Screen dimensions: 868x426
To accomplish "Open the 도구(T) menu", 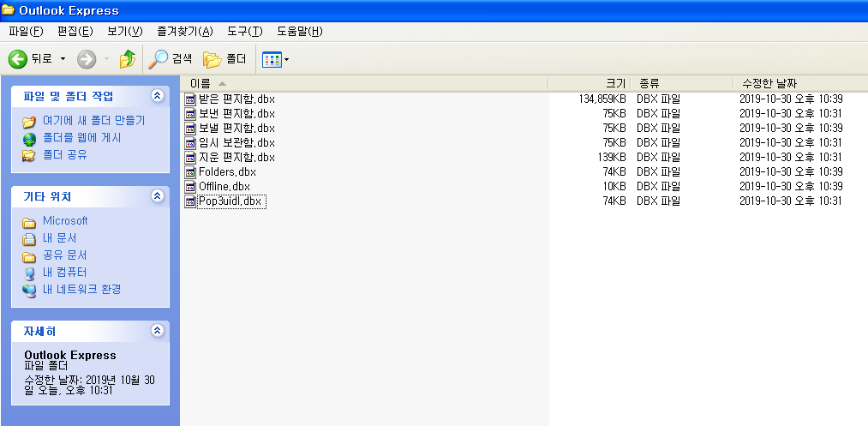I will (x=245, y=32).
